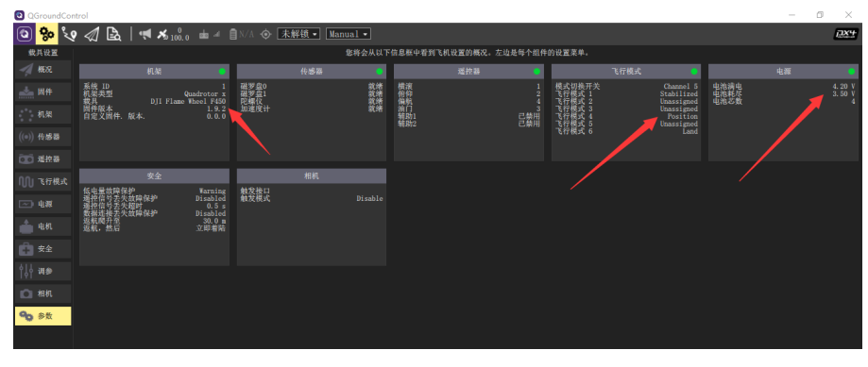
Task: Open 机架 airframe page in sidebar
Action: click(43, 114)
